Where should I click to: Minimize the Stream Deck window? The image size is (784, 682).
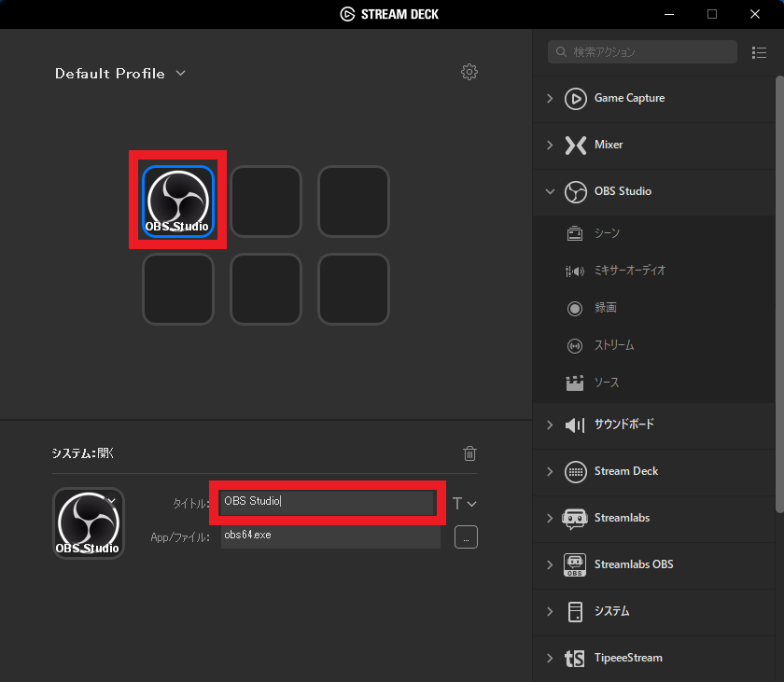pos(669,14)
